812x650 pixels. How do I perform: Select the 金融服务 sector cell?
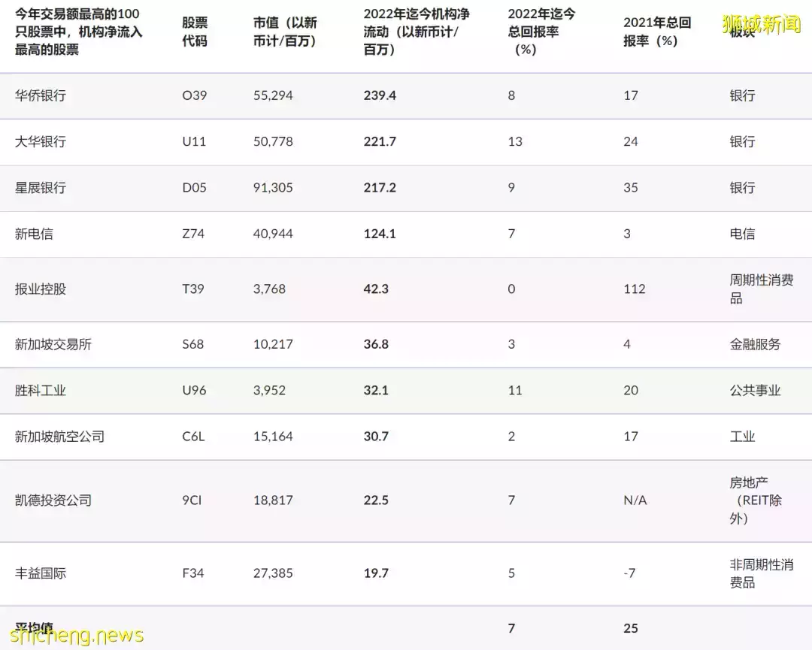pos(755,345)
